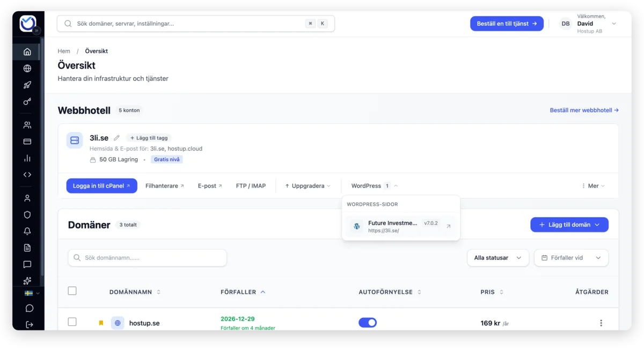Open https://3li.se/ with the external arrow icon
Image resolution: width=644 pixels, height=348 pixels.
pyautogui.click(x=449, y=226)
